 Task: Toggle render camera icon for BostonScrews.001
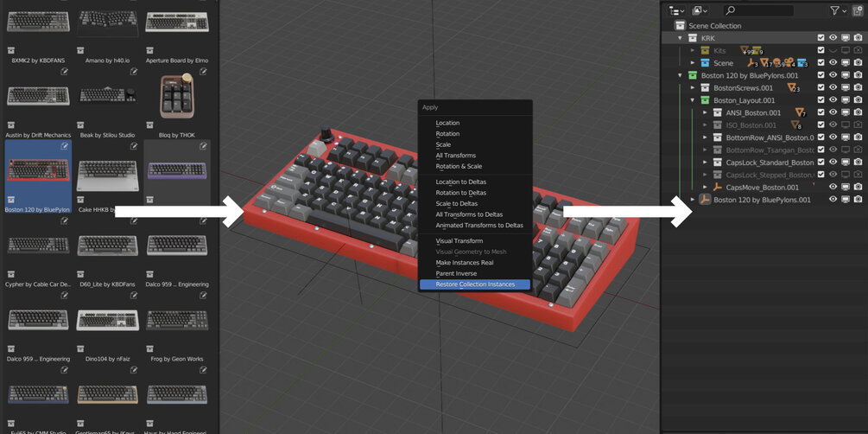click(858, 87)
